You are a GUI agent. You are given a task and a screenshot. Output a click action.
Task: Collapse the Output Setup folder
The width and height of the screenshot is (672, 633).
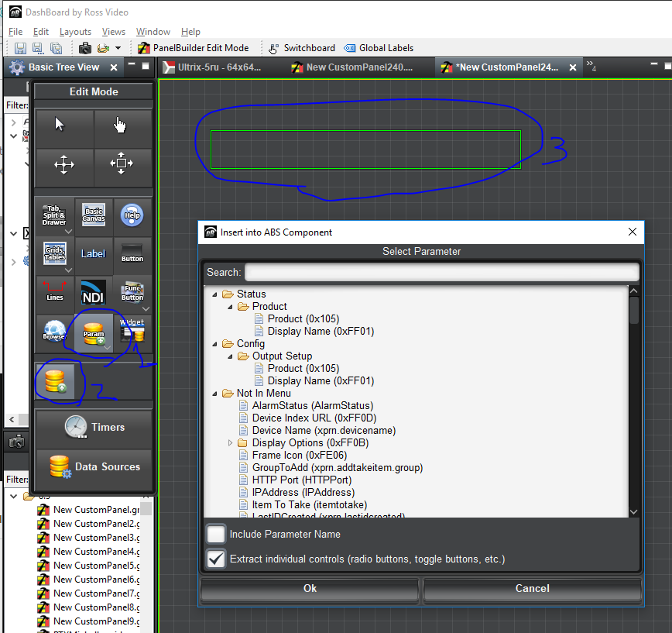230,357
